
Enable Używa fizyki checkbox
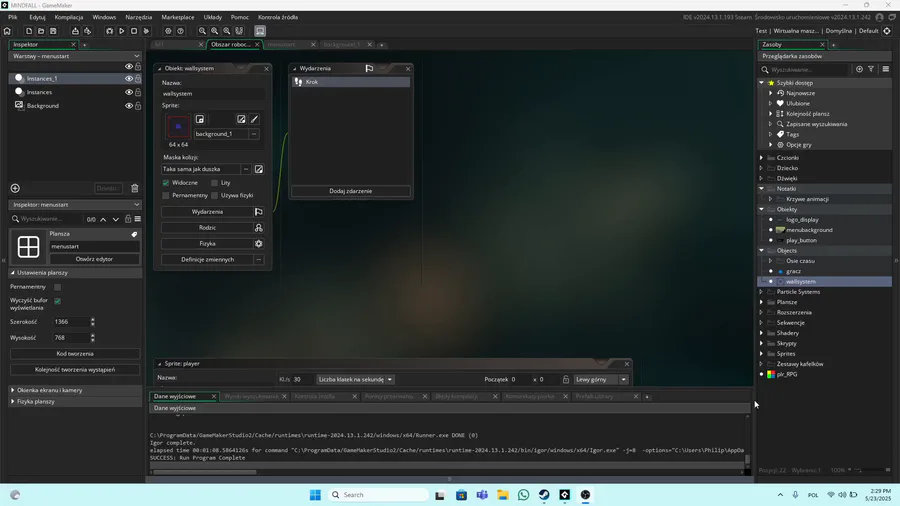coord(215,196)
